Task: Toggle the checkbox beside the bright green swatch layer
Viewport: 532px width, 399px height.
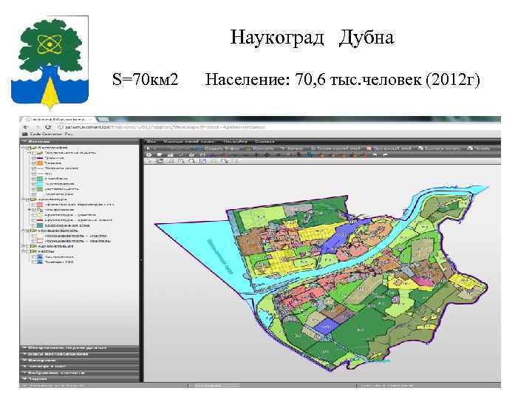Action: click(x=33, y=179)
